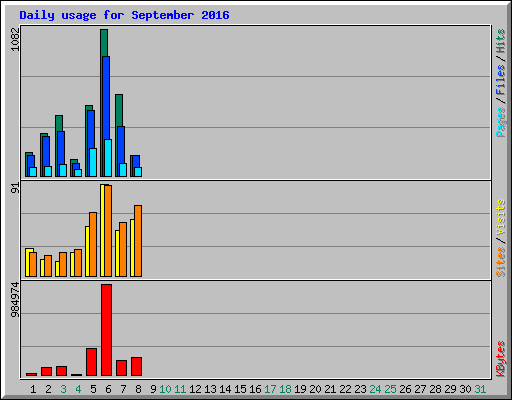Click the cyan 'Pages' legend label
This screenshot has height=400, width=512.
500,122
